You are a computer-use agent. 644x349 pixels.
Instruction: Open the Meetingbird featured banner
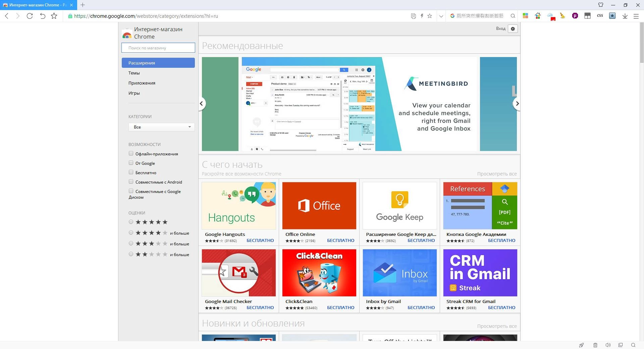point(359,104)
